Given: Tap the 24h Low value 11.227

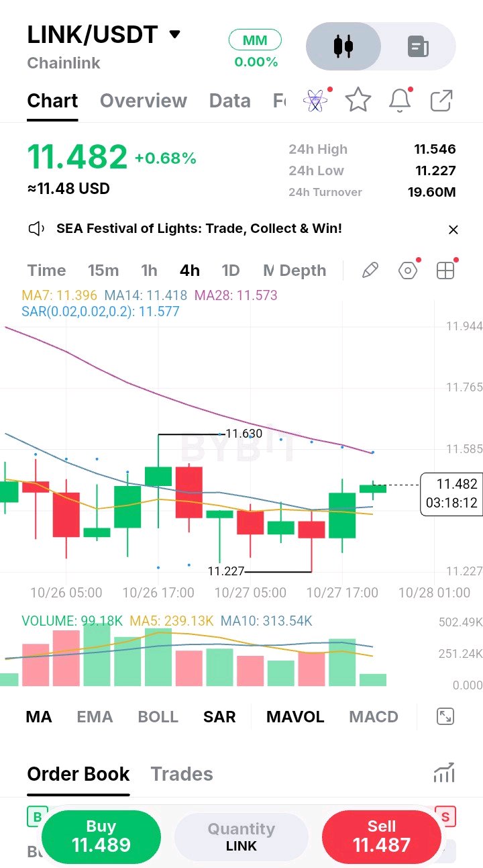Looking at the screenshot, I should [x=435, y=171].
